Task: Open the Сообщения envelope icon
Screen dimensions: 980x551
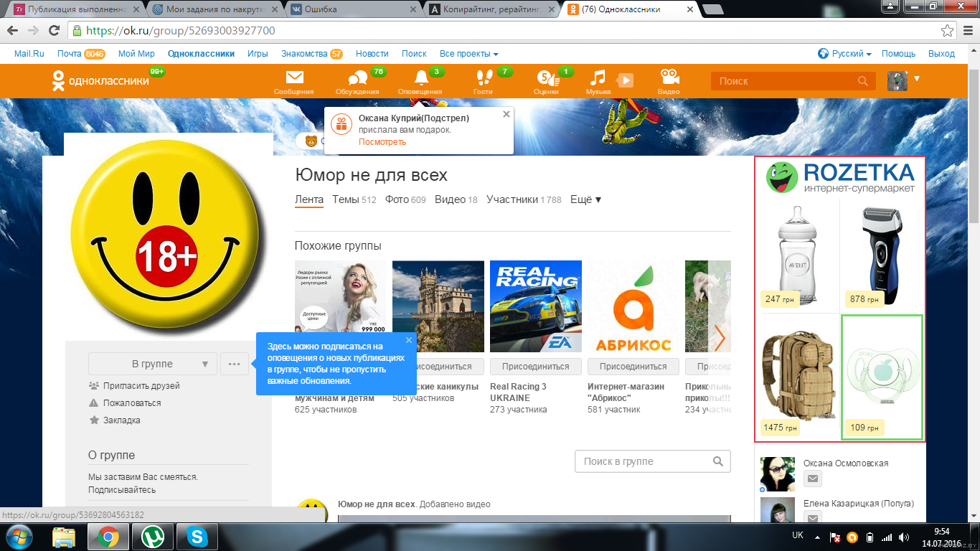Action: pyautogui.click(x=294, y=78)
